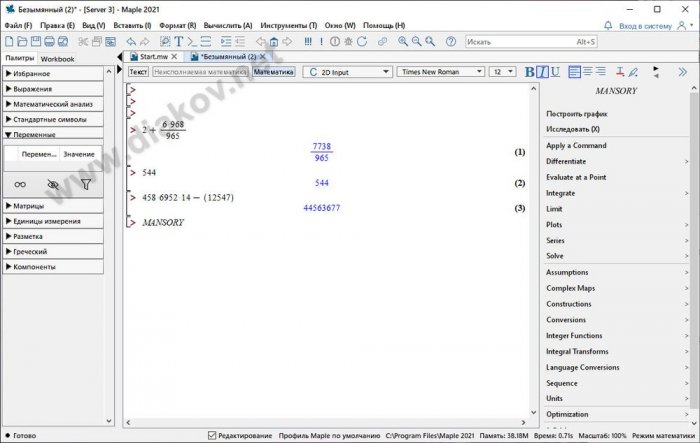Open the 2D Input mode dropdown

point(347,72)
